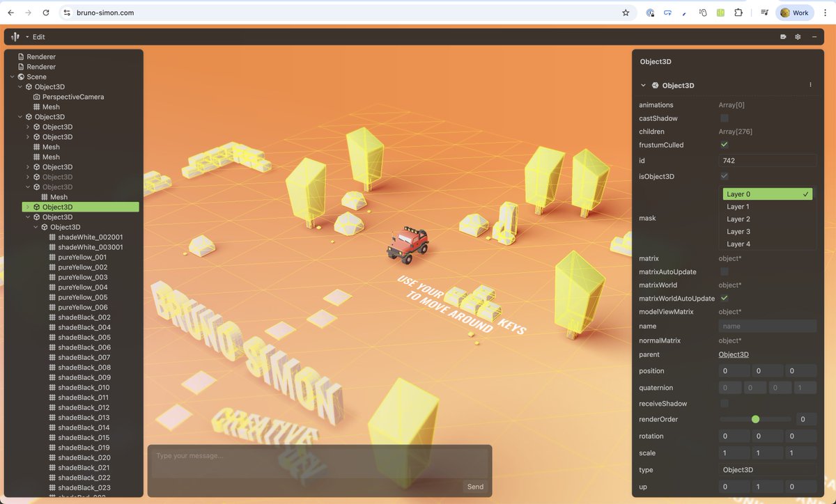The width and height of the screenshot is (836, 504).
Task: Click the mesh grid icon beside shadeBlack_002
Action: (x=53, y=317)
